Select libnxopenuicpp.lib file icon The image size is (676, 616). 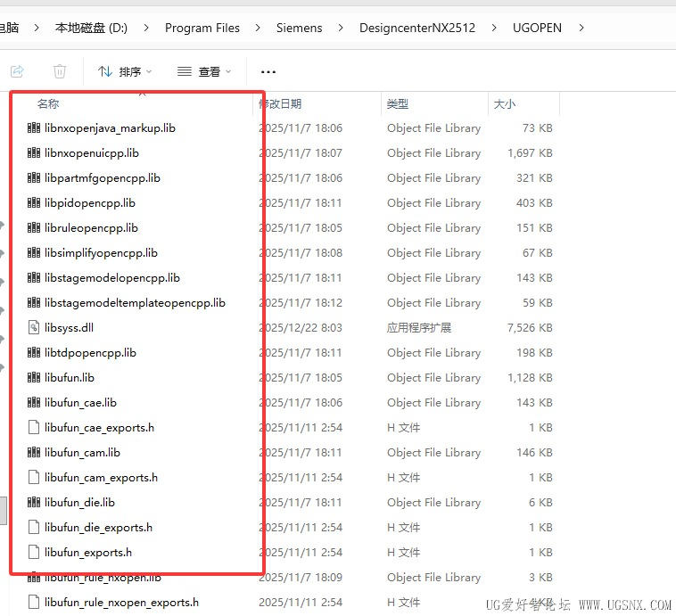34,153
